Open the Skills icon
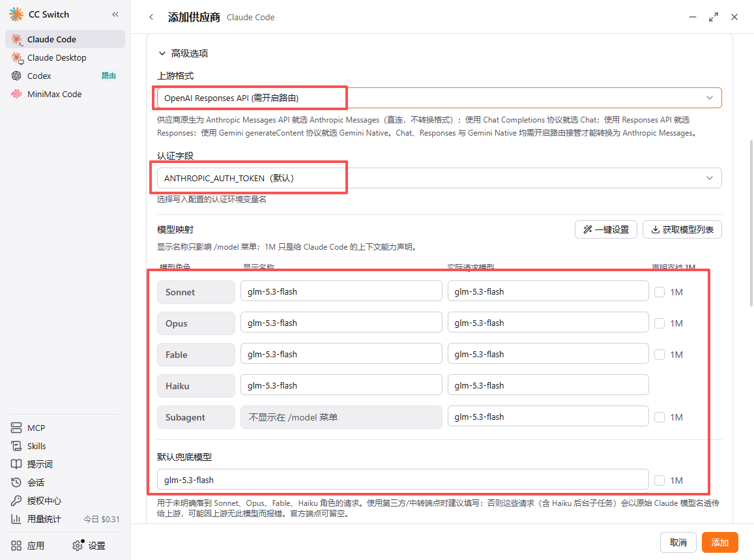 click(16, 446)
